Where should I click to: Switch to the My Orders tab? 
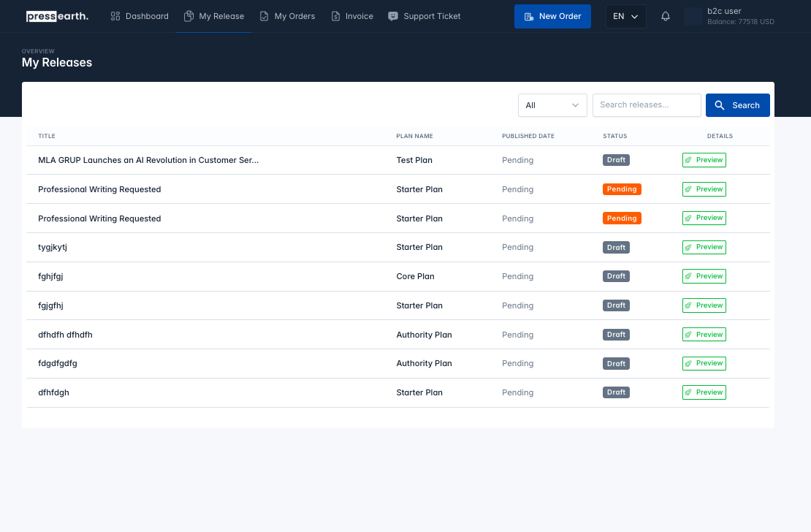click(287, 16)
